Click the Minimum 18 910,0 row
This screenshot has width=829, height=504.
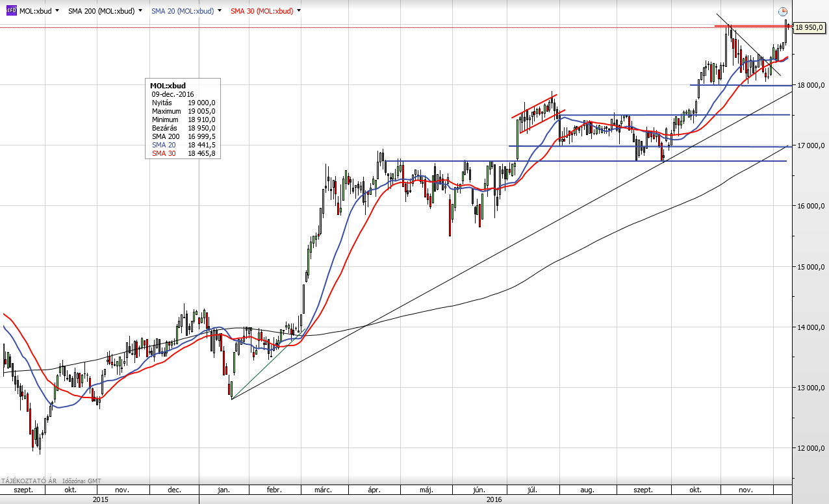point(183,120)
